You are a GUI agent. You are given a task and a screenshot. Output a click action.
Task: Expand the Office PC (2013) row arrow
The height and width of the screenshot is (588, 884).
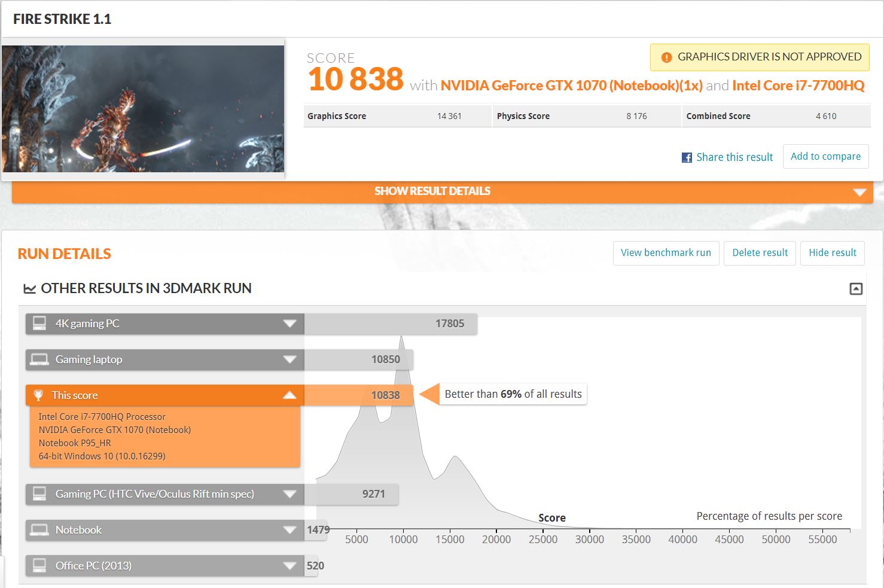pos(289,566)
